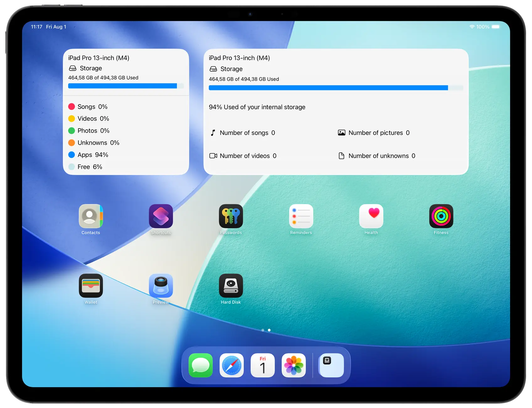Tap large widget '464,58 GB of 494,38 GB Used'
The height and width of the screenshot is (408, 532).
click(244, 79)
